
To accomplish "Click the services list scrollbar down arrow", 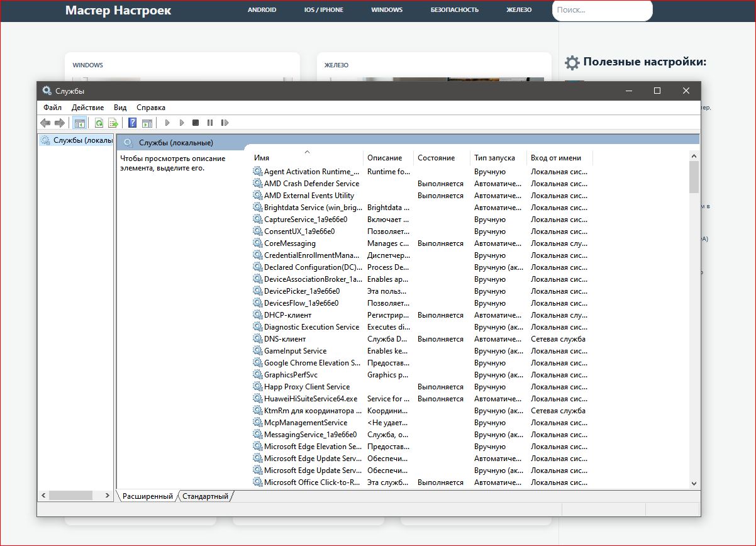I will tap(694, 483).
